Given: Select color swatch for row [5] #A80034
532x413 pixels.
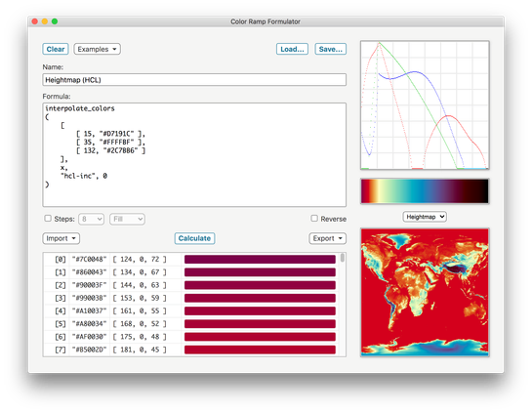Looking at the screenshot, I should 260,324.
